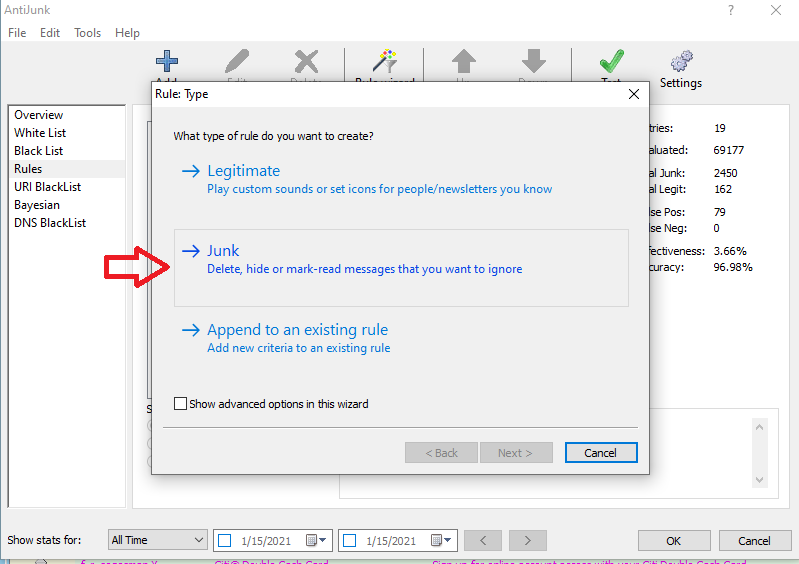
Task: Click the help question mark in title bar
Action: point(731,10)
